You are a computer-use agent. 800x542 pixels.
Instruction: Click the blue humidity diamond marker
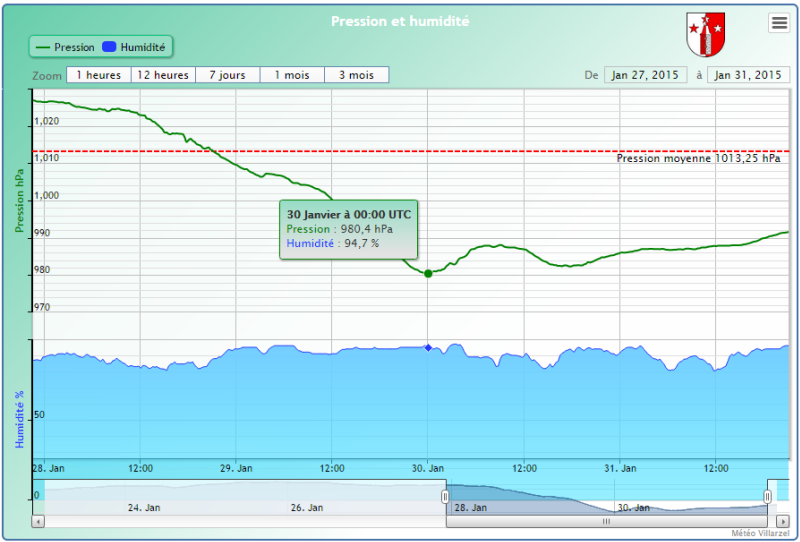(x=428, y=347)
